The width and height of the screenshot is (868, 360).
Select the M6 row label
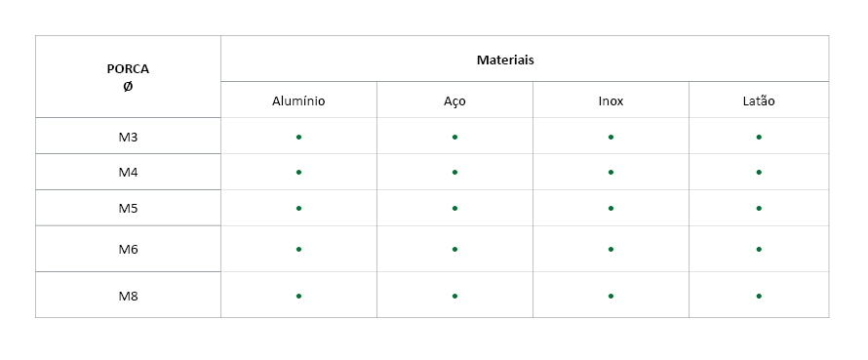[129, 249]
